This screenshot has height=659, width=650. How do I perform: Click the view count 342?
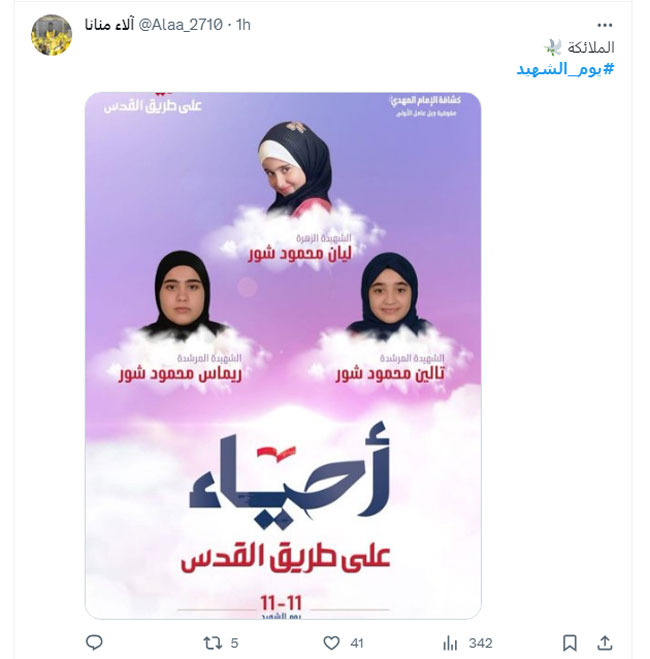point(480,643)
